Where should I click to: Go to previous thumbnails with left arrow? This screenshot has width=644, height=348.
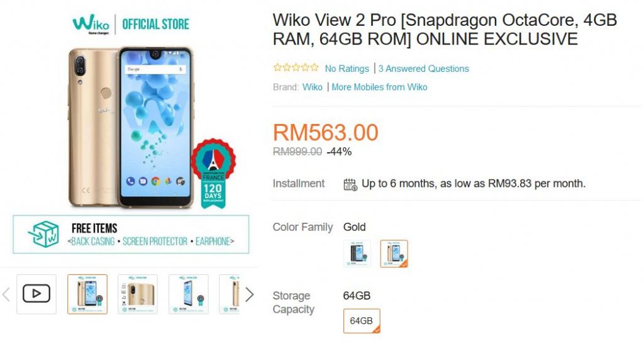6,294
